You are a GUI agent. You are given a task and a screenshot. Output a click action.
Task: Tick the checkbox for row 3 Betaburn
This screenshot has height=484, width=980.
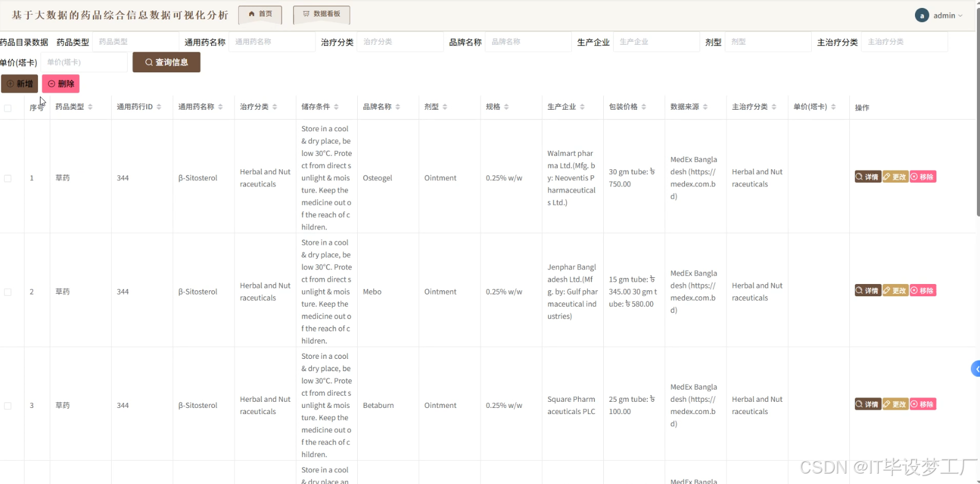point(8,405)
